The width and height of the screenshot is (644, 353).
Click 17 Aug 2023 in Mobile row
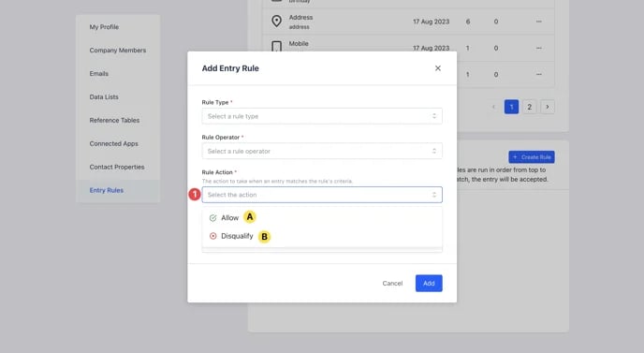[x=432, y=48]
